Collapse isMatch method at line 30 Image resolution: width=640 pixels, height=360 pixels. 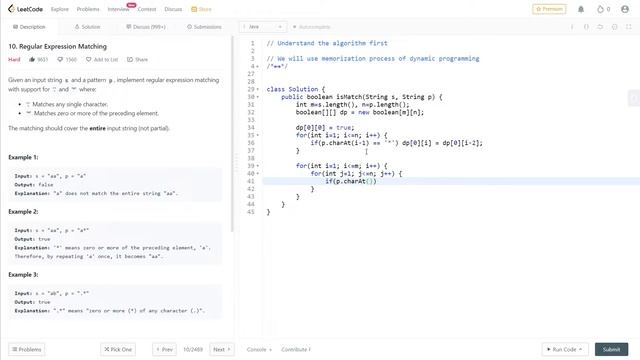[258, 97]
